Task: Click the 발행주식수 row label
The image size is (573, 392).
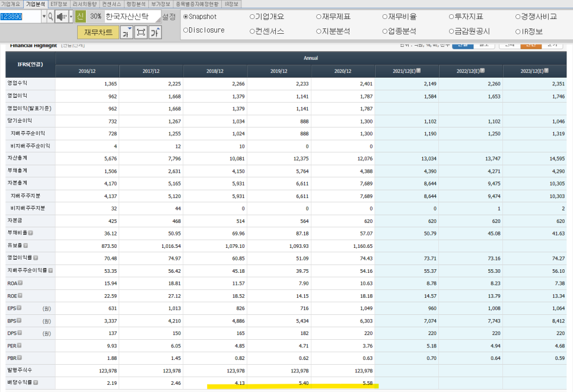Action: (20, 370)
